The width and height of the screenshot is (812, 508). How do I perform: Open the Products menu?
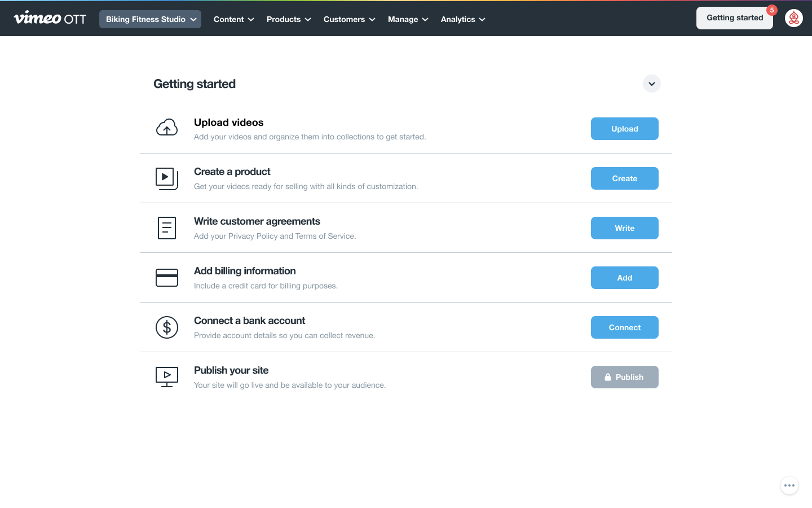[289, 19]
